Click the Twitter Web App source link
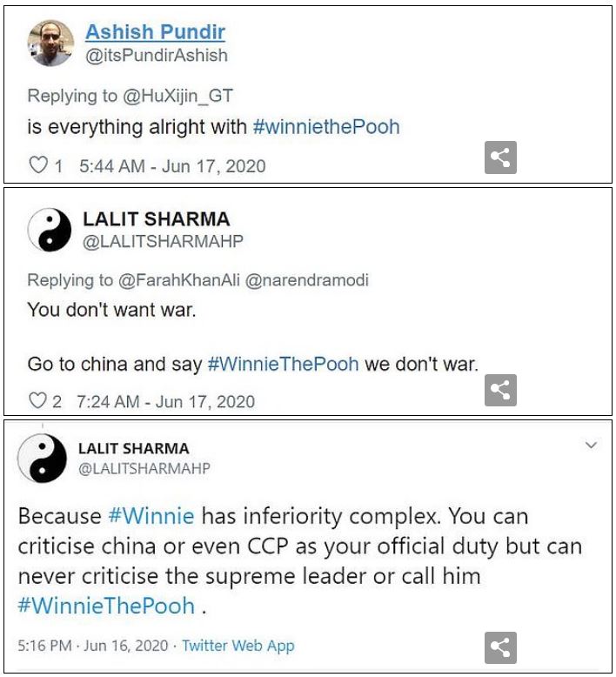 238,646
